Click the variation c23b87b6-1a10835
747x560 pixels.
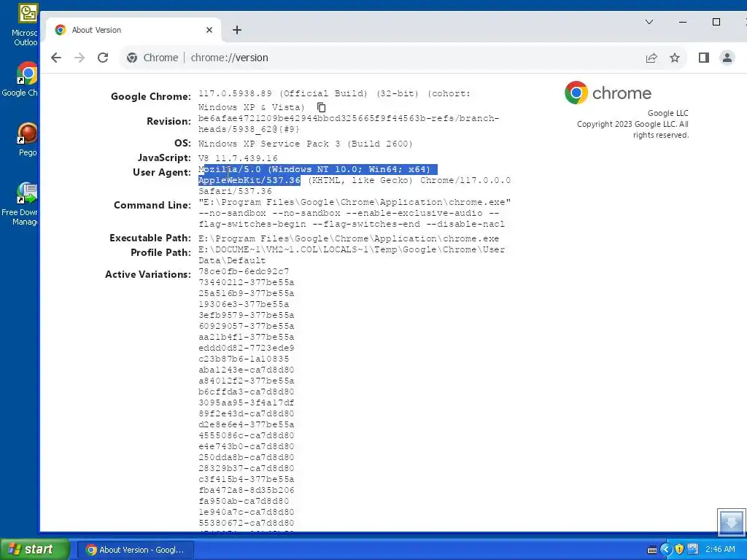point(244,359)
